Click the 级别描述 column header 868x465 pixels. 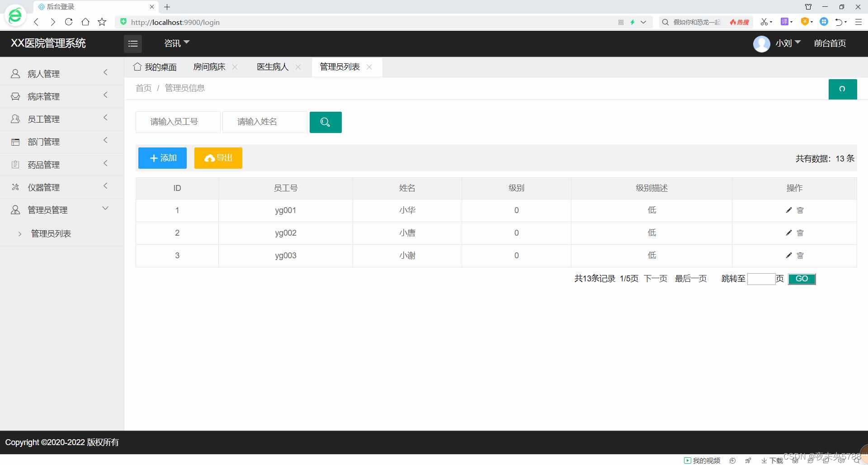click(x=652, y=188)
